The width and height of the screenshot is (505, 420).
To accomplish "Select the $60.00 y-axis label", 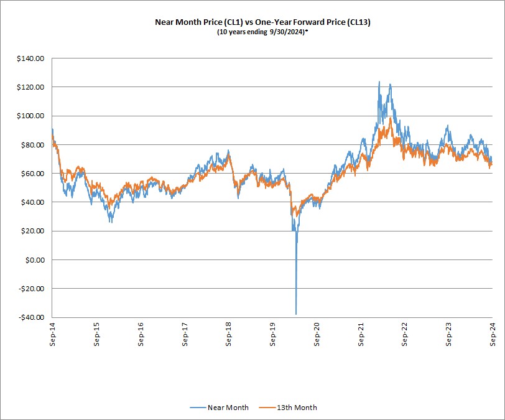I will tap(32, 174).
